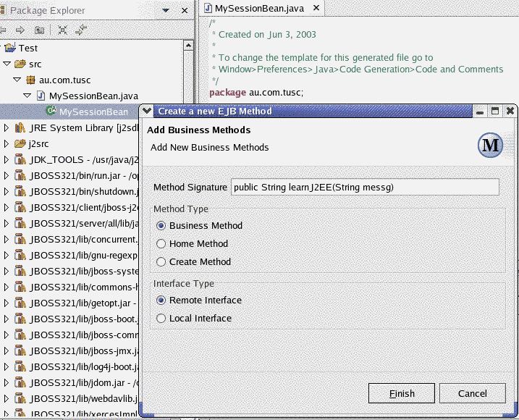
Task: Collapse all items in Package Explorer
Action: [63, 30]
